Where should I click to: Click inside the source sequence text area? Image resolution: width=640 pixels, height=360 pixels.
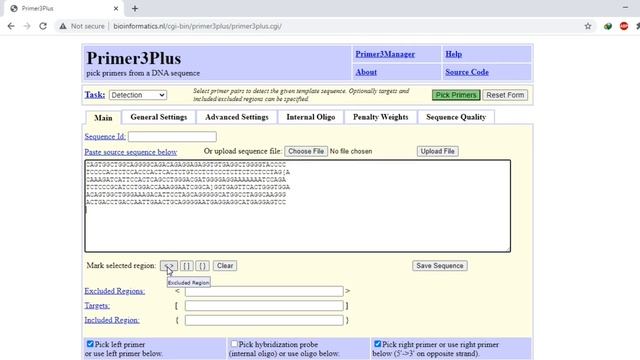point(298,206)
